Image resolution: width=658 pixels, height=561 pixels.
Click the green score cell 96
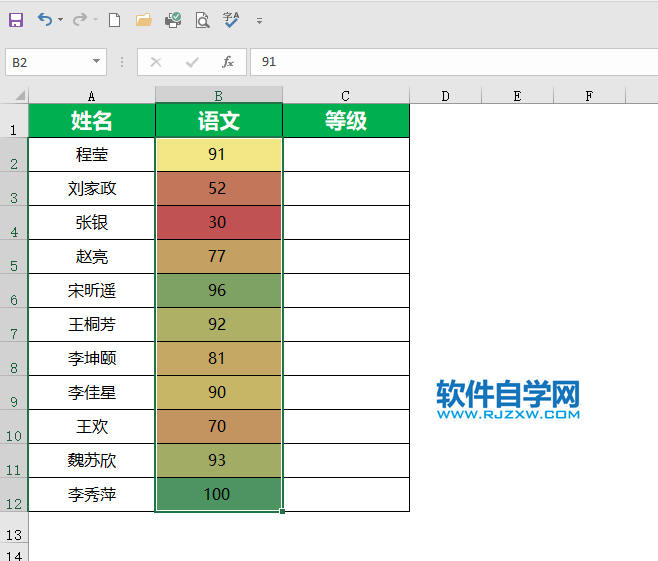coord(219,290)
